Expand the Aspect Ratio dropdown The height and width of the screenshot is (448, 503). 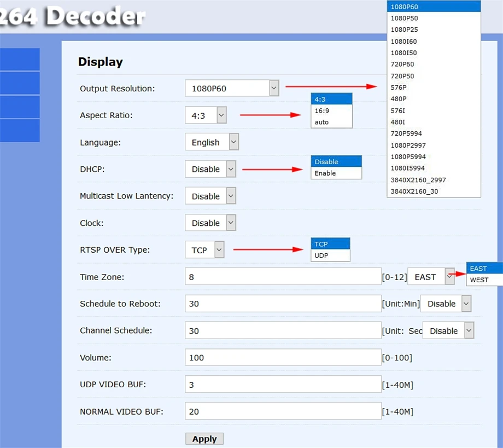(206, 115)
